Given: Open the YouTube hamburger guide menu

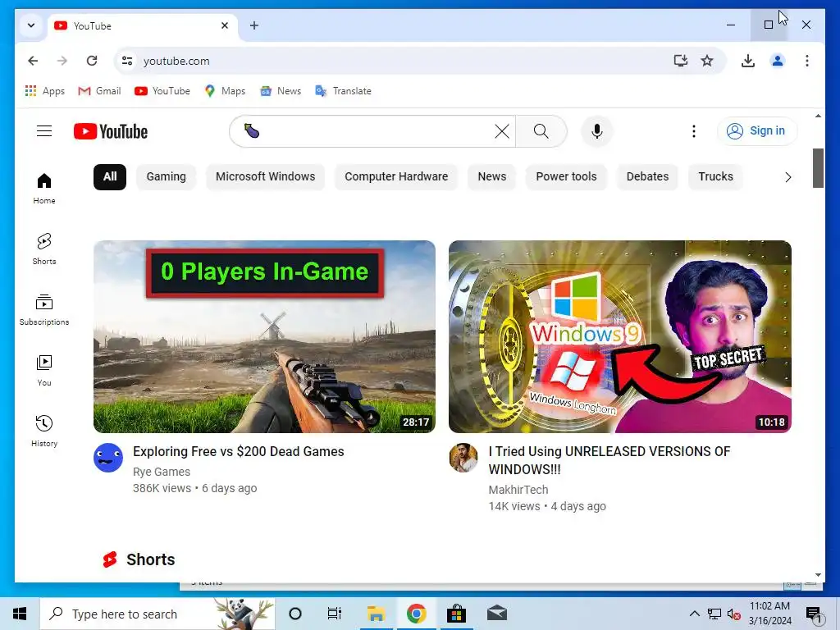Looking at the screenshot, I should click(x=44, y=131).
